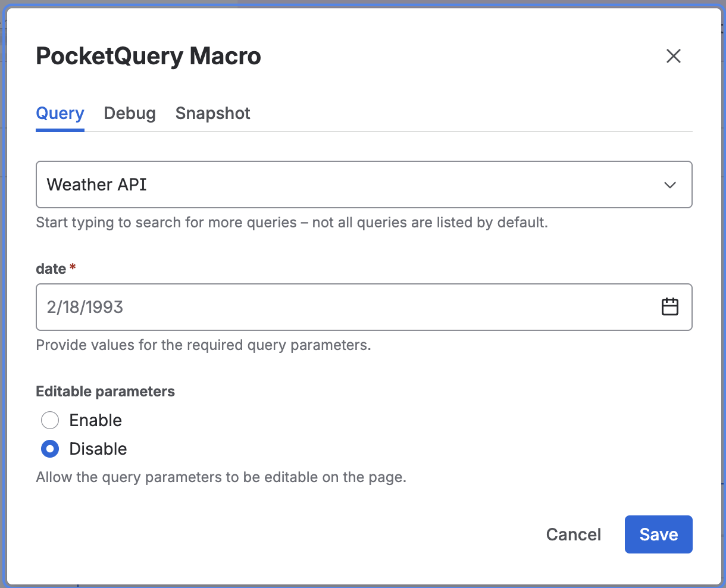Close the PocketQuery Macro dialog
The width and height of the screenshot is (726, 588).
tap(673, 56)
